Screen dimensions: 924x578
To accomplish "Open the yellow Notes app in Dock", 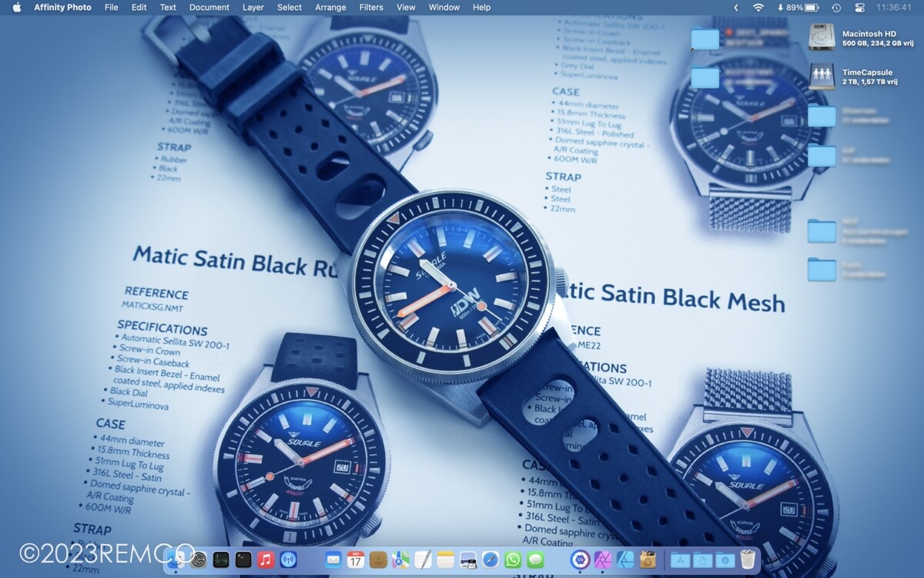I will [x=445, y=560].
